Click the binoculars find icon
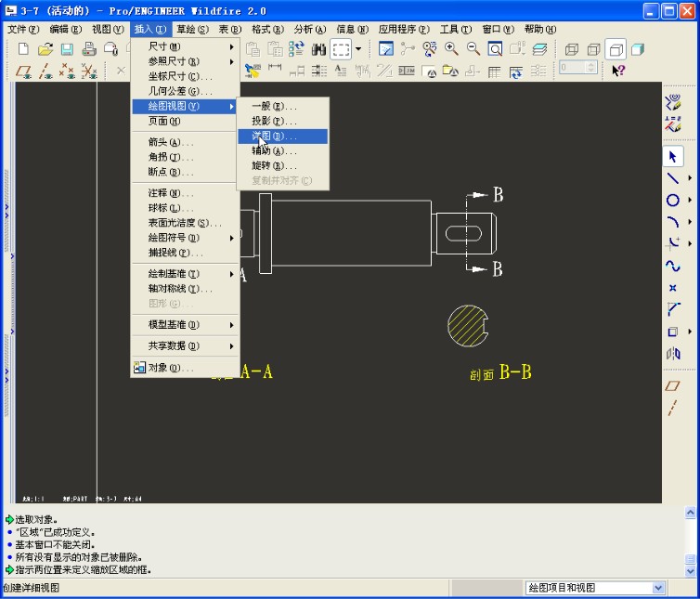 (x=318, y=48)
